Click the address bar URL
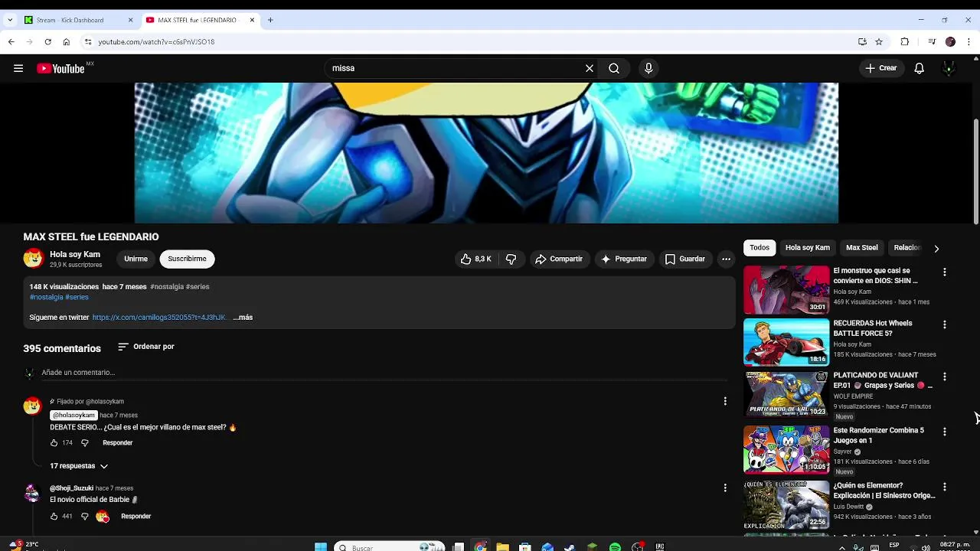This screenshot has height=551, width=980. pos(156,42)
